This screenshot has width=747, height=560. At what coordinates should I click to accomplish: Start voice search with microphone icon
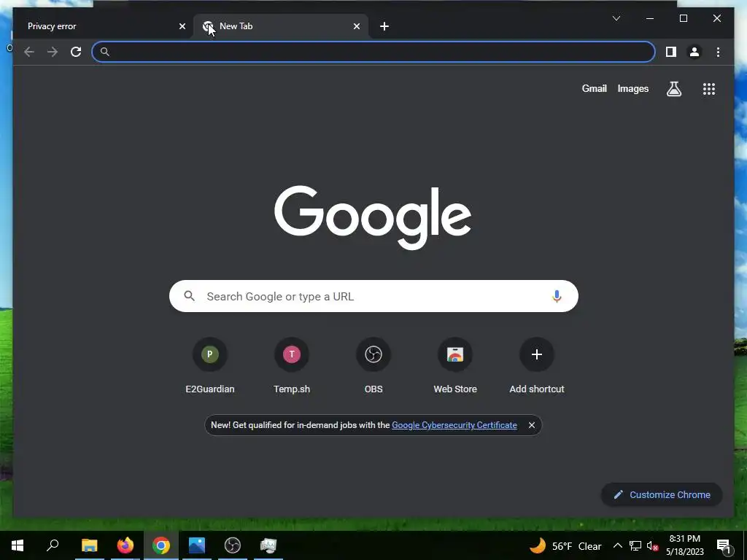click(x=557, y=296)
